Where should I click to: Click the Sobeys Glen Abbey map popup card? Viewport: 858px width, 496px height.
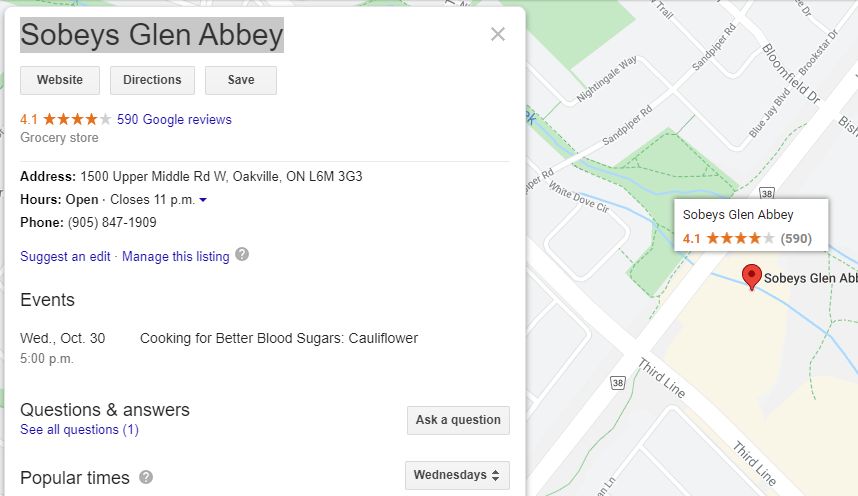pos(751,225)
